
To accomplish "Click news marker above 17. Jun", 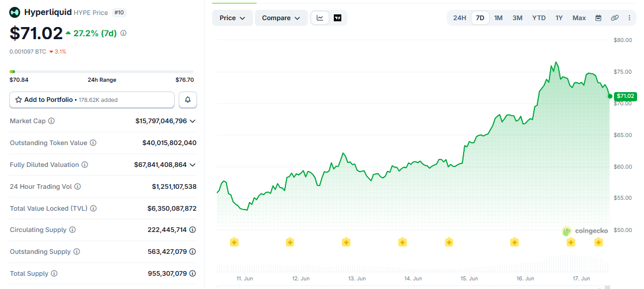I will (x=571, y=242).
